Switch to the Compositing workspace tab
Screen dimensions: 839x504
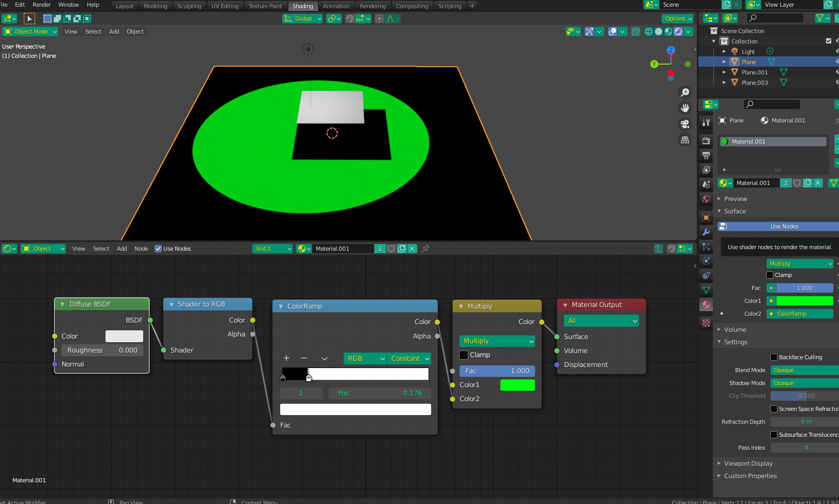coord(412,6)
